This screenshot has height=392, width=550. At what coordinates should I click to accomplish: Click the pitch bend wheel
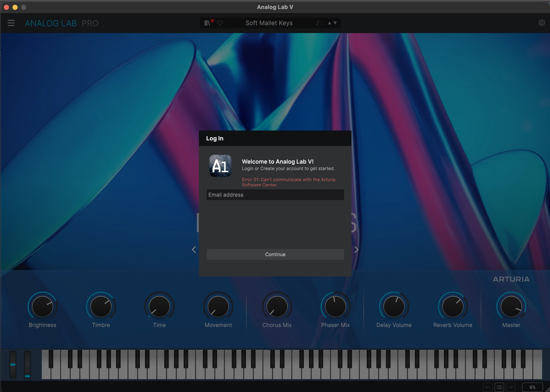click(x=13, y=364)
